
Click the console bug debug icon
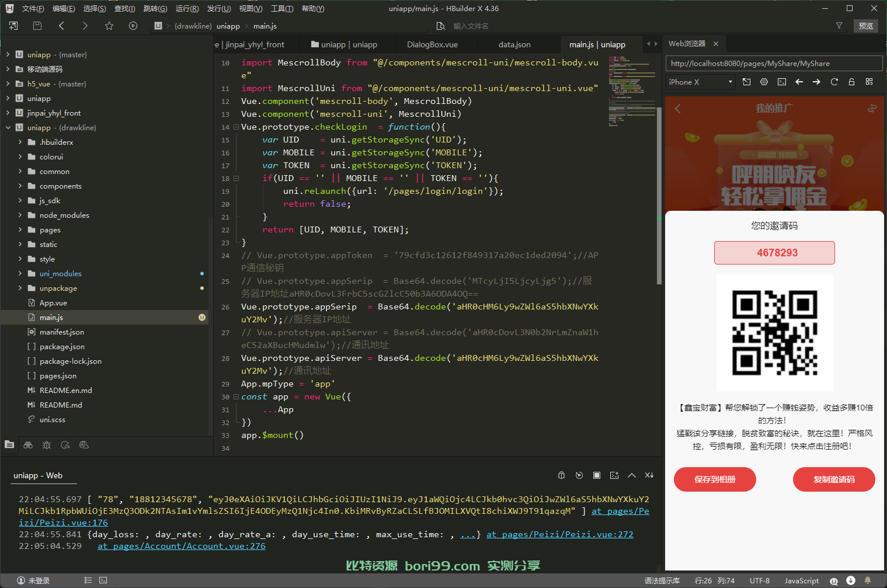click(561, 475)
